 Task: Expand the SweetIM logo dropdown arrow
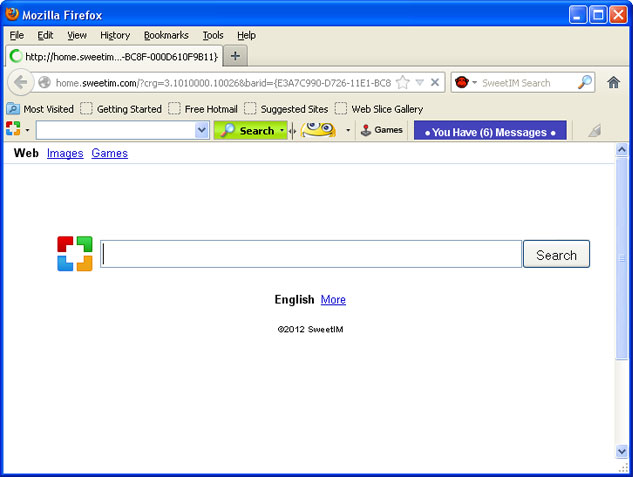click(x=27, y=130)
